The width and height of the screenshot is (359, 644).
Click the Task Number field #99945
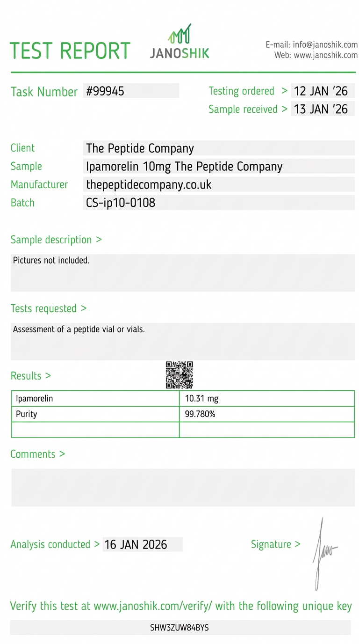tap(131, 91)
